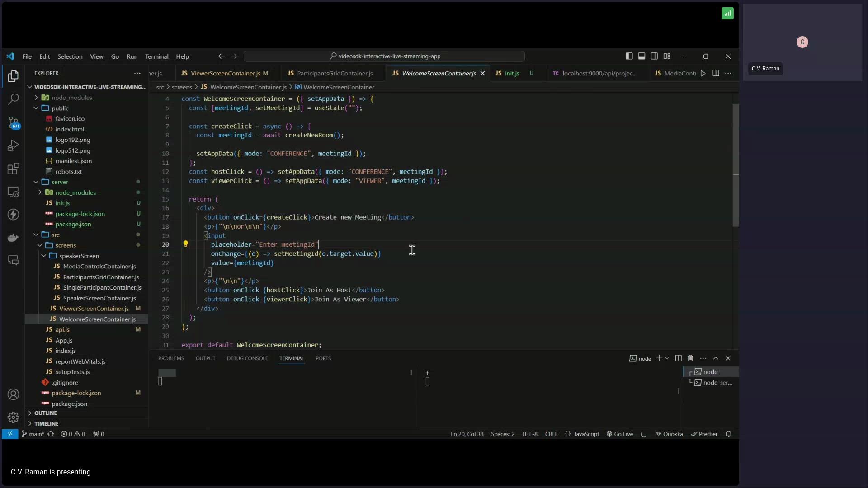The image size is (868, 488).
Task: Maximize the terminal panel size chevron
Action: (x=716, y=358)
